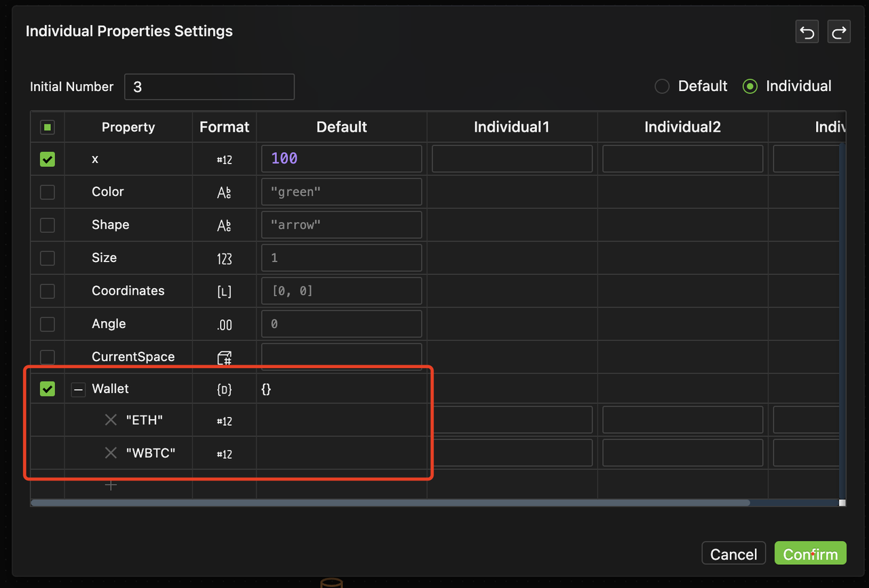
Task: Add new property with plus icon
Action: (x=111, y=485)
